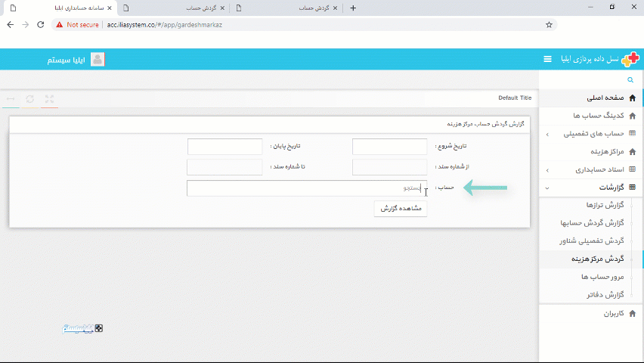This screenshot has width=644, height=363.
Task: Click the از شماره سند input field
Action: coord(390,167)
